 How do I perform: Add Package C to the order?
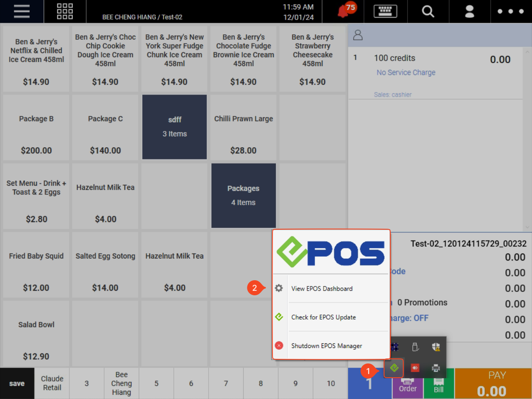[105, 127]
